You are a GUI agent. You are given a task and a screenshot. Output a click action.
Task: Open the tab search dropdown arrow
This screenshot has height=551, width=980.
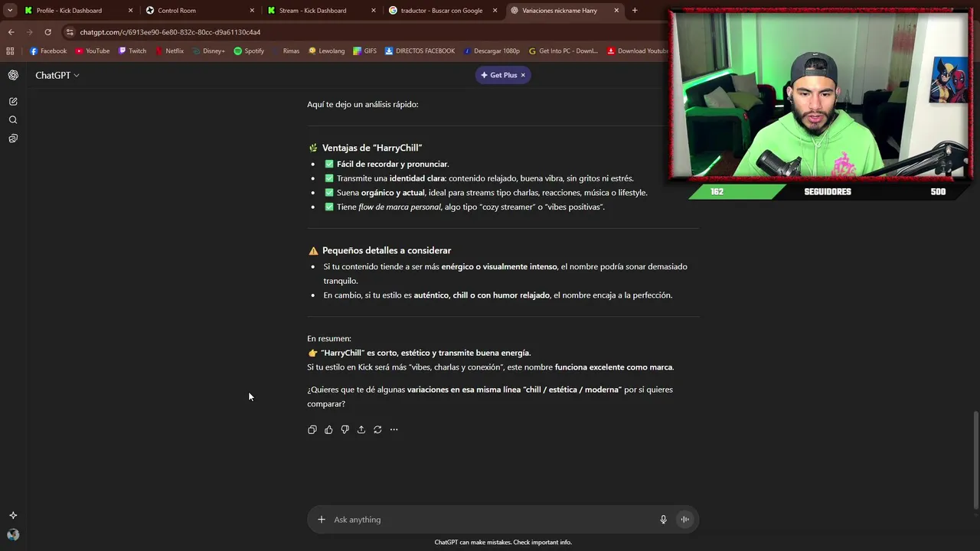[10, 11]
